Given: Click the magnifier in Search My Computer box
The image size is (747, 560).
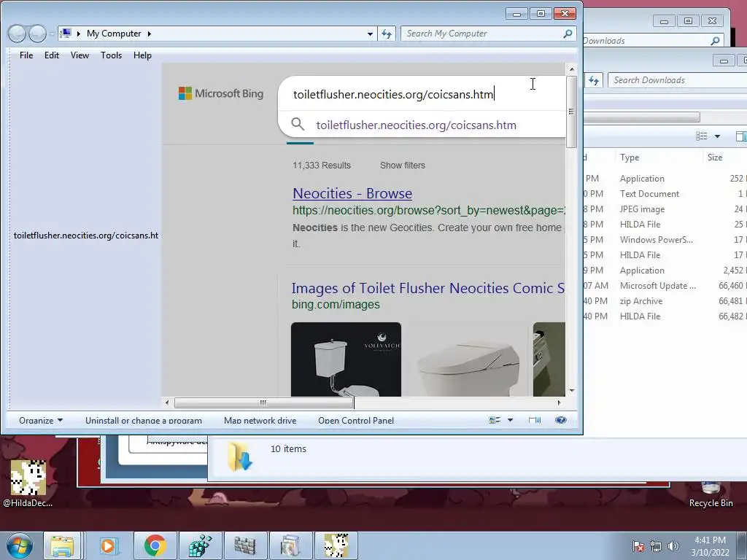Looking at the screenshot, I should [x=568, y=34].
